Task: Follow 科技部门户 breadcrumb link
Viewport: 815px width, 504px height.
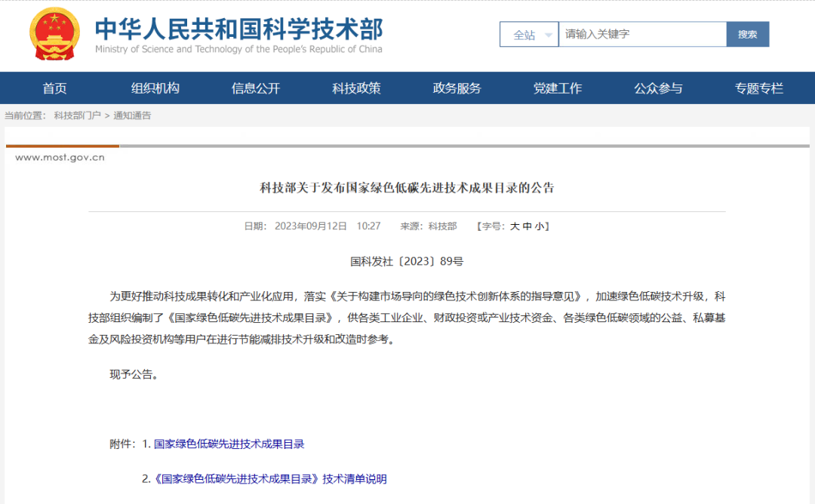Action: (78, 115)
